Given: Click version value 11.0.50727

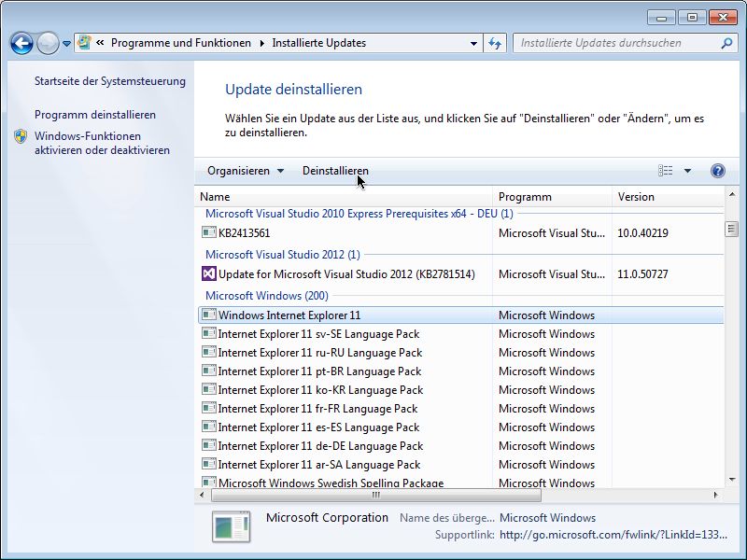Looking at the screenshot, I should [642, 274].
